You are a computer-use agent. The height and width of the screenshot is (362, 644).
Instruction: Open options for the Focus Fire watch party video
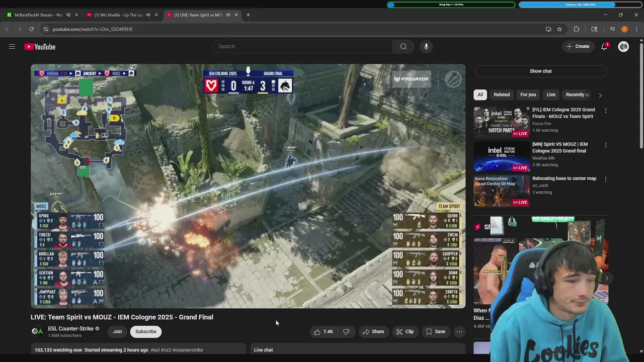(606, 110)
